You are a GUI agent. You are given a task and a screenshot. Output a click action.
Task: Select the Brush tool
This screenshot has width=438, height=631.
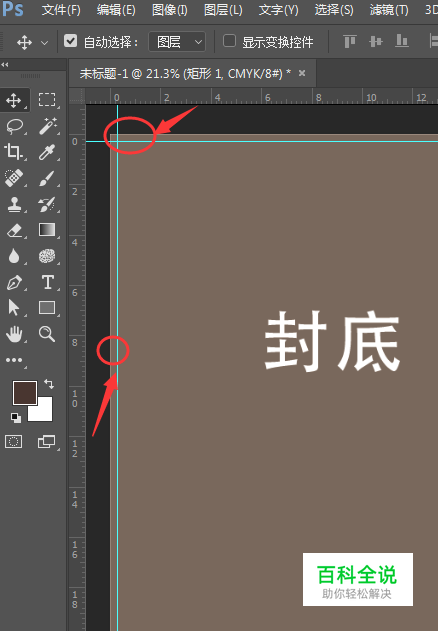(47, 178)
